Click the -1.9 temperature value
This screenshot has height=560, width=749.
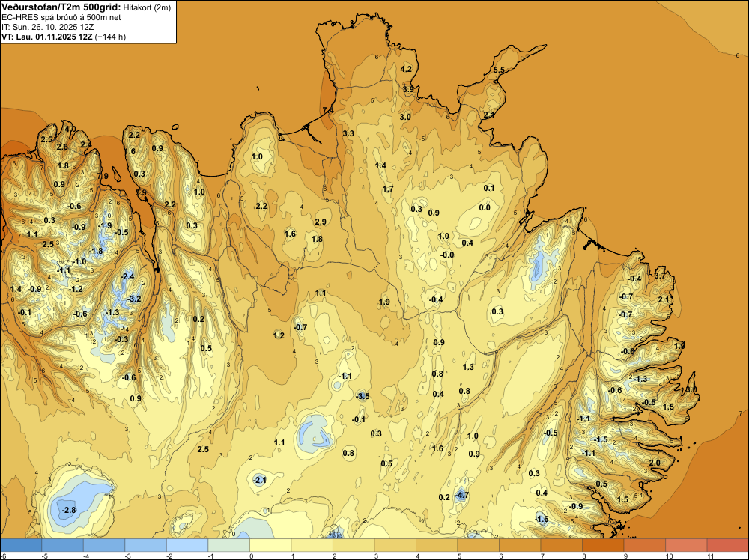105,225
